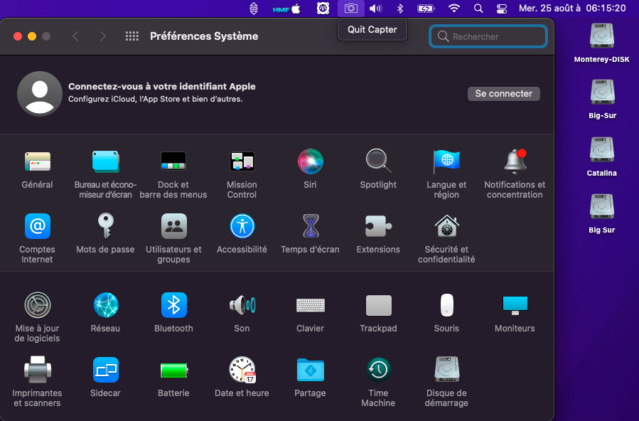Open Mission Control preferences
The height and width of the screenshot is (421, 639).
pos(242,162)
